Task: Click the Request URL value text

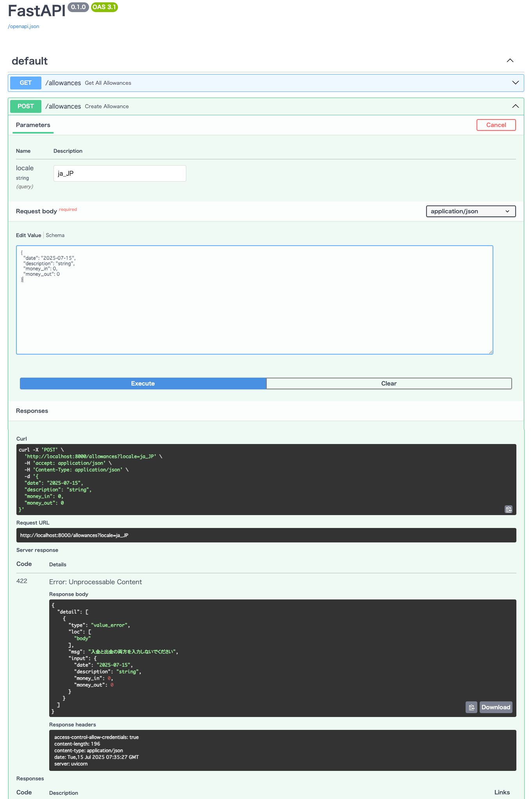Action: [74, 535]
